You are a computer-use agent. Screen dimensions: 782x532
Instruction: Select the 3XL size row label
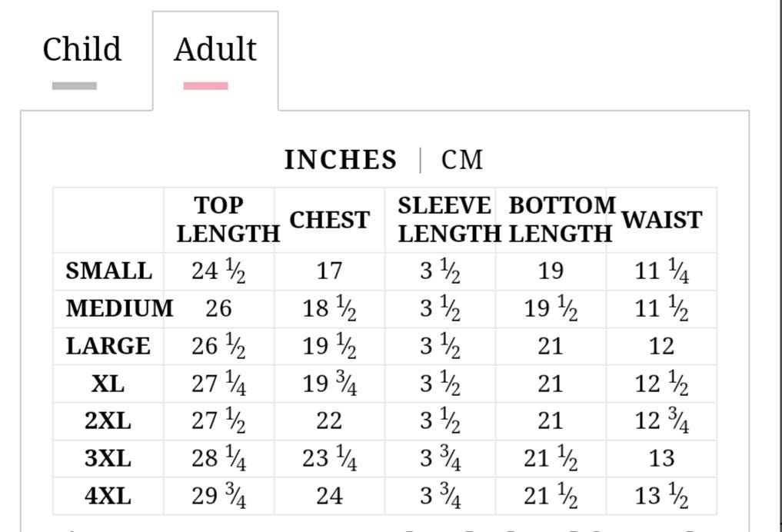pyautogui.click(x=108, y=458)
